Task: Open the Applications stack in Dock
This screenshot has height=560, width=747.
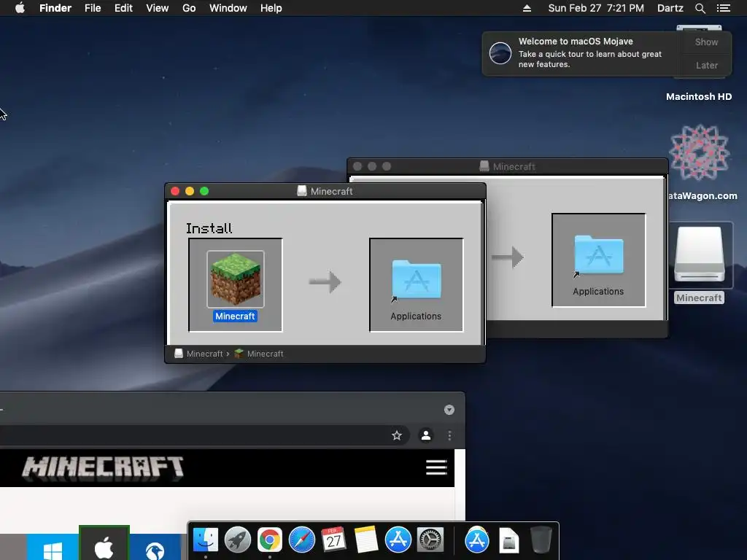Action: [477, 540]
